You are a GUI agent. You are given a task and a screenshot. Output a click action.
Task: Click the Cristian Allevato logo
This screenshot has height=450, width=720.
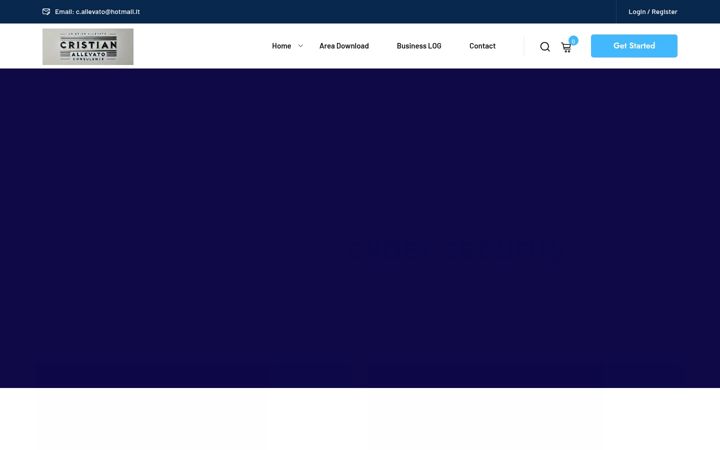(88, 46)
